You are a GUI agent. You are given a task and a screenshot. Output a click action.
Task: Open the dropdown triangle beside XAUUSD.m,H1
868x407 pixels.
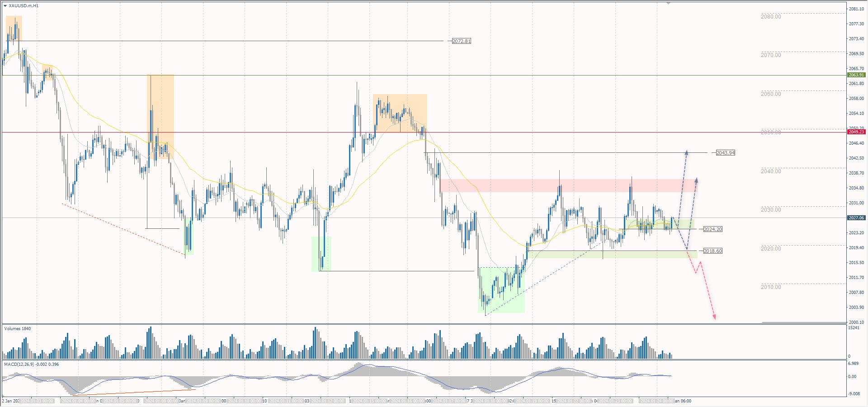tap(5, 6)
